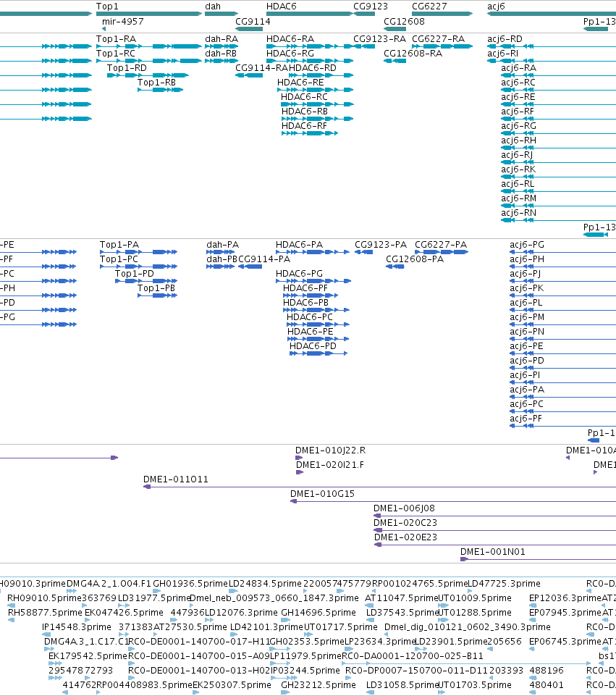Select the acj6-RD transcript label
Viewport: 616px width, 696px height.
point(505,39)
